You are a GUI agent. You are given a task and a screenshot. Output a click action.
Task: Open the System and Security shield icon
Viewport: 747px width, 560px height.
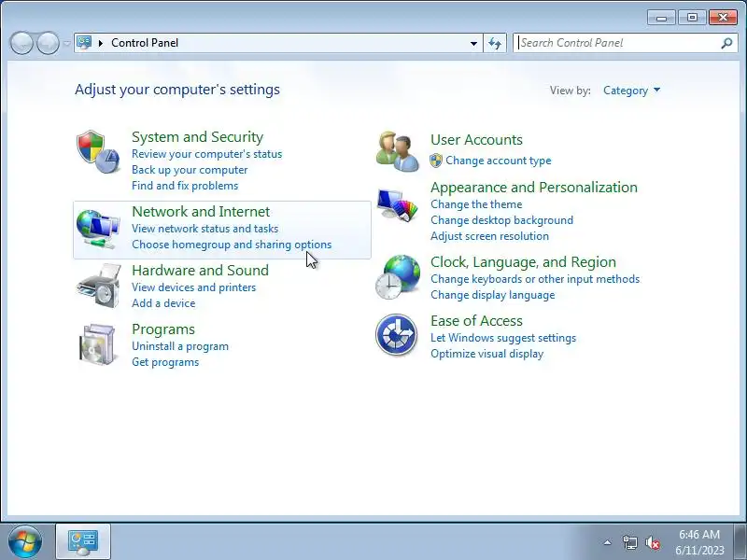click(98, 151)
